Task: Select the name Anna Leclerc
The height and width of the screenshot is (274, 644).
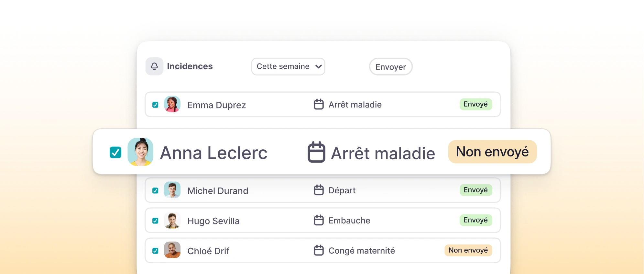Action: (213, 153)
